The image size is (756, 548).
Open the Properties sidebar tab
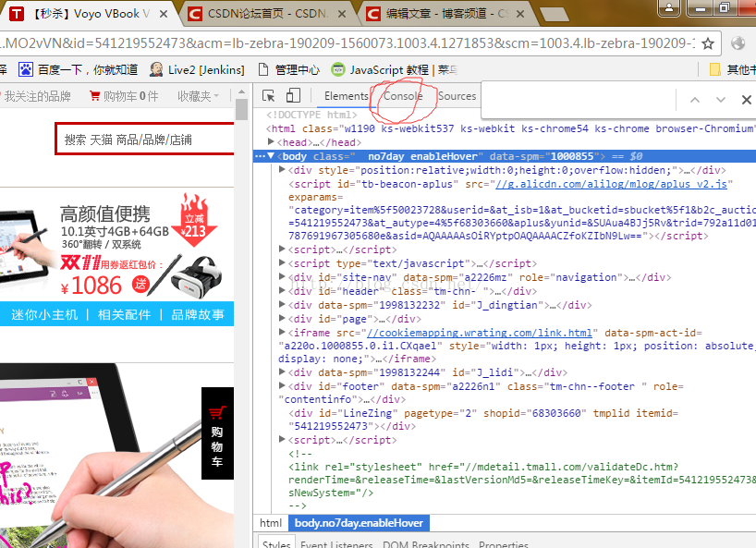(x=504, y=543)
